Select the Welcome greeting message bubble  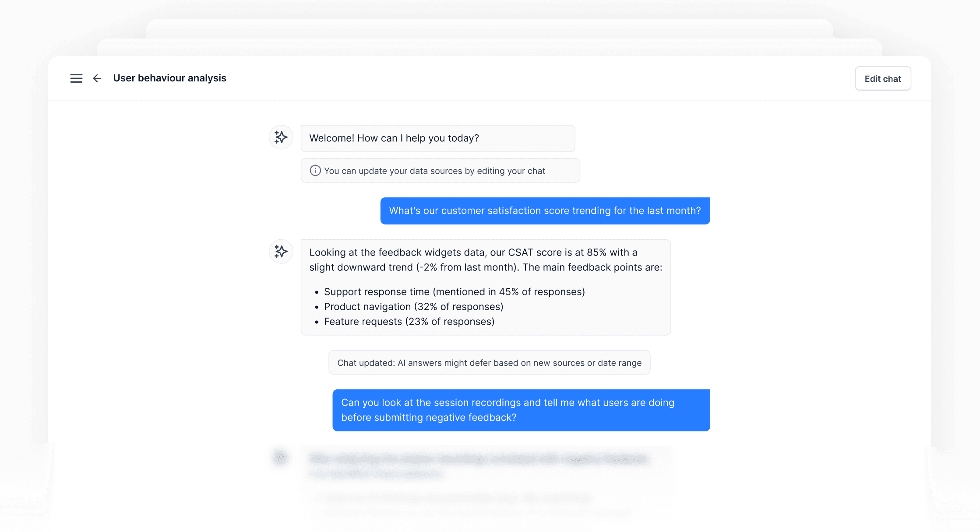tap(438, 138)
